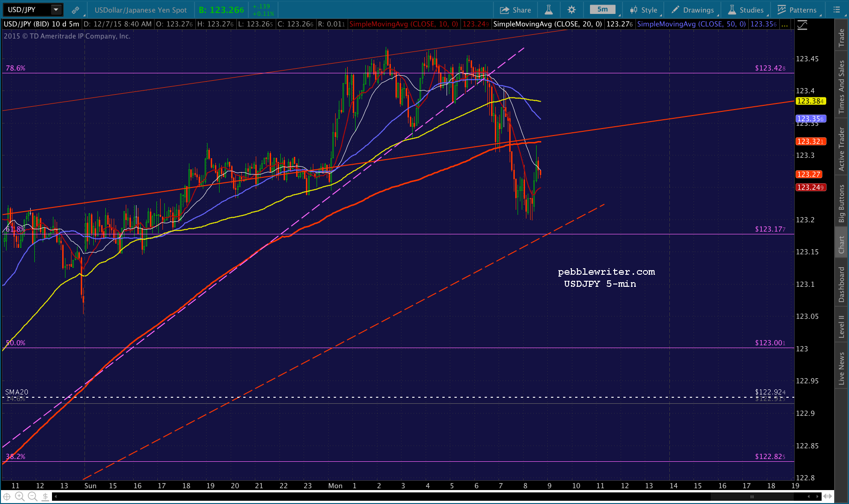Open chart settings gear icon
The width and height of the screenshot is (849, 504).
point(571,10)
